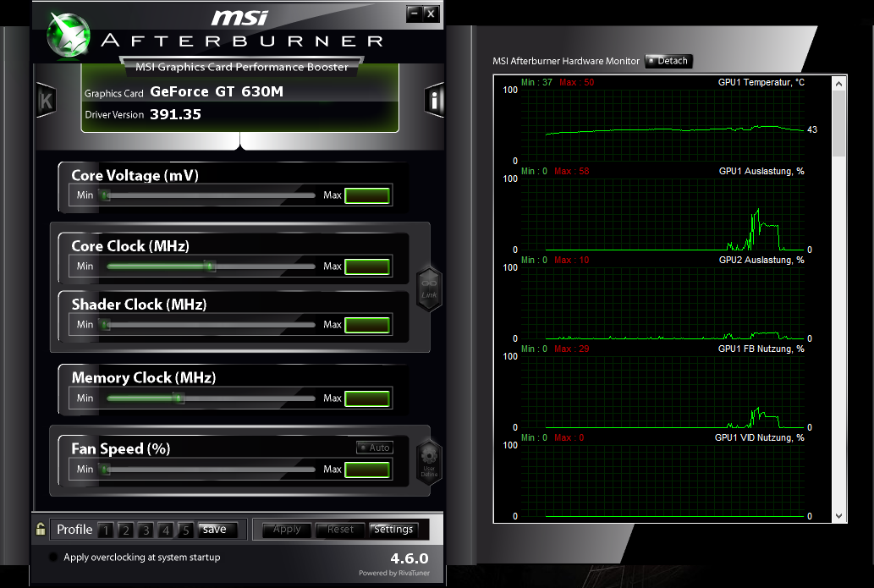874x588 pixels.
Task: Minimize the Afterburner window
Action: click(x=414, y=14)
